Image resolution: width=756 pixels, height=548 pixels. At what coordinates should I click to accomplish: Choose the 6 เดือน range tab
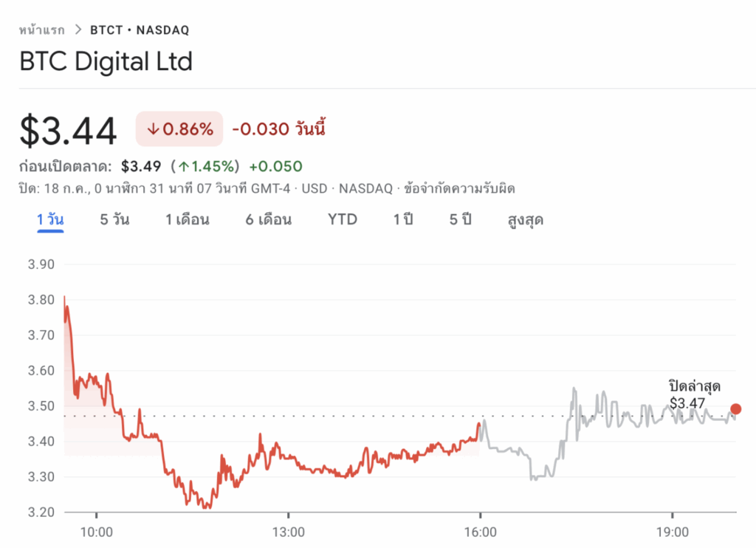click(269, 219)
